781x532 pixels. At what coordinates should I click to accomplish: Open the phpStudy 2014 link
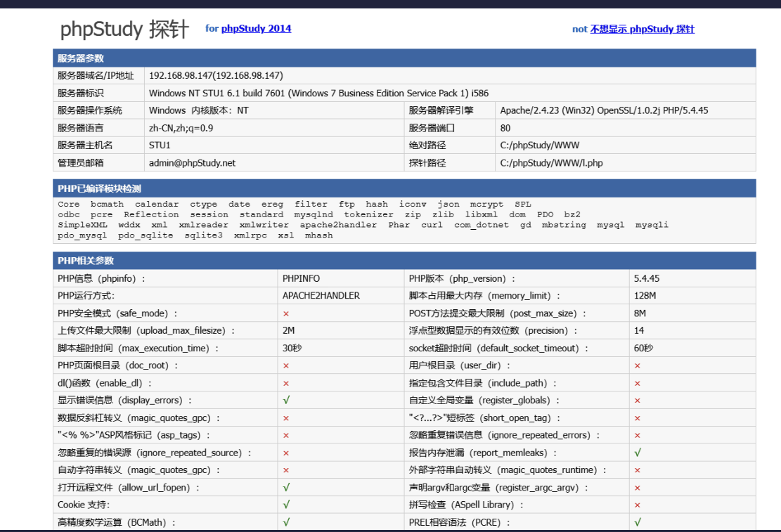click(256, 28)
